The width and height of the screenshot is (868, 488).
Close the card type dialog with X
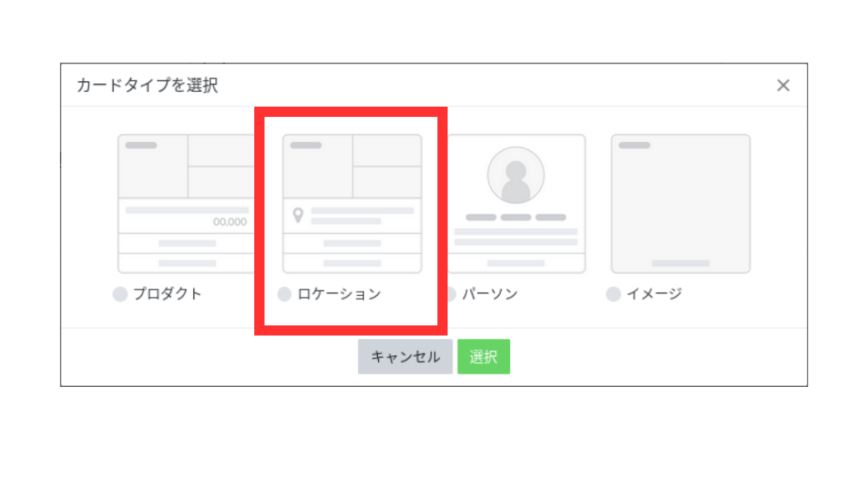(x=783, y=85)
